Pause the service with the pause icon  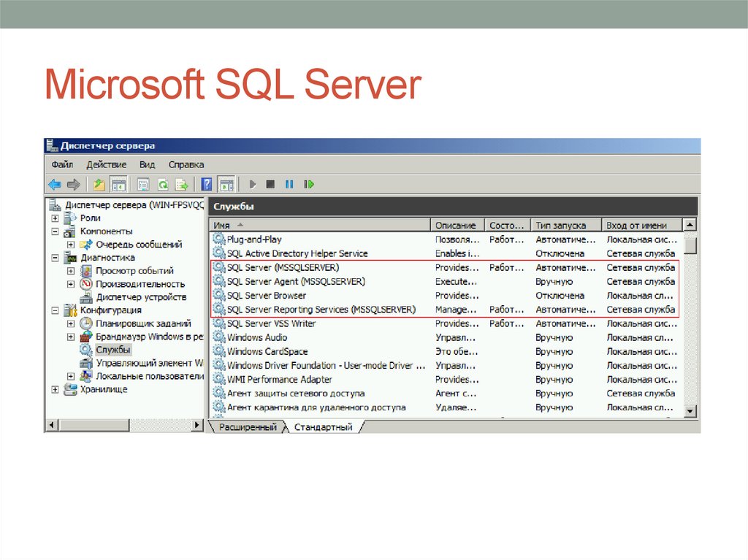[x=289, y=185]
